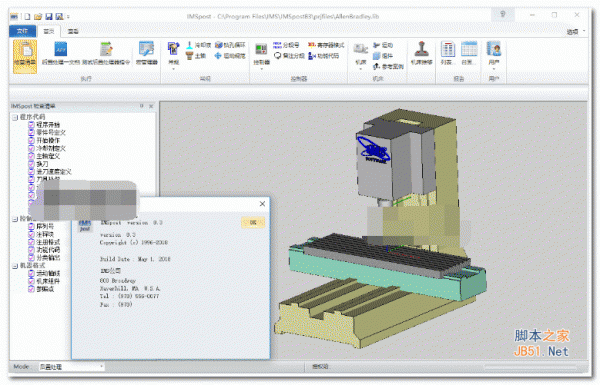The width and height of the screenshot is (600, 385).
Task: Toggle the 机床组件 checklist checkbox
Action: click(x=31, y=281)
